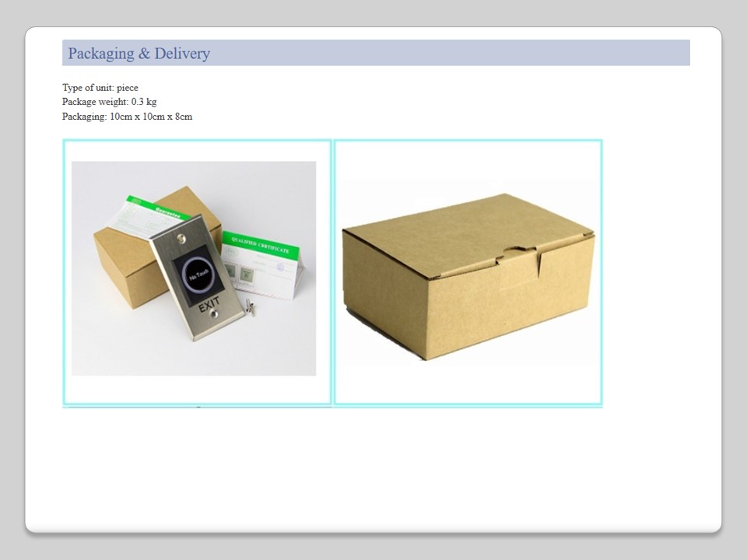Click the Packaging & Delivery heading text
Viewport: 747px width, 560px height.
pyautogui.click(x=139, y=54)
